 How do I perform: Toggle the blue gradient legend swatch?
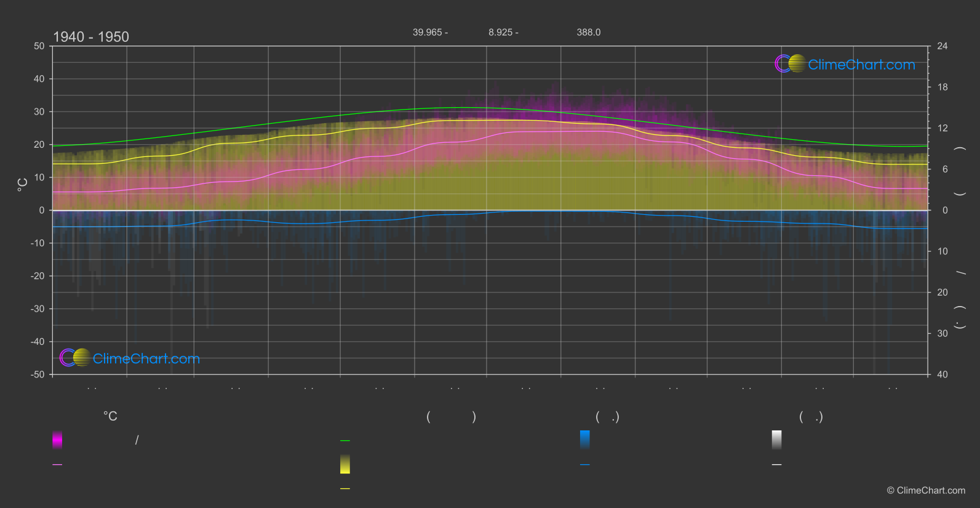click(585, 440)
